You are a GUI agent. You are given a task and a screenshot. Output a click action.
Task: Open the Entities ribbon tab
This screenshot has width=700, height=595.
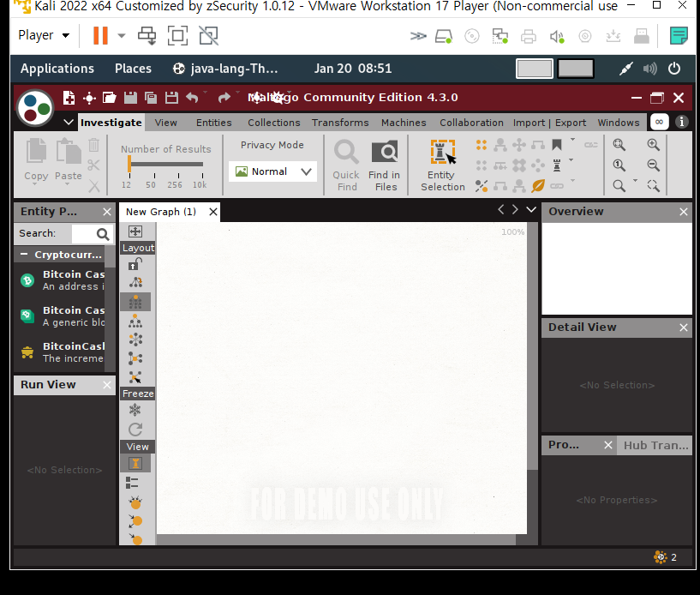coord(214,123)
